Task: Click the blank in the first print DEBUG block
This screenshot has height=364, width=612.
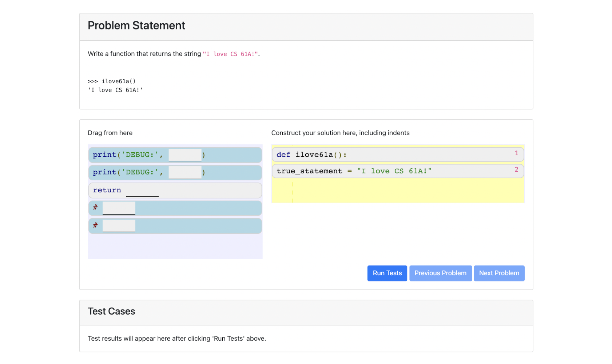Action: click(x=185, y=155)
